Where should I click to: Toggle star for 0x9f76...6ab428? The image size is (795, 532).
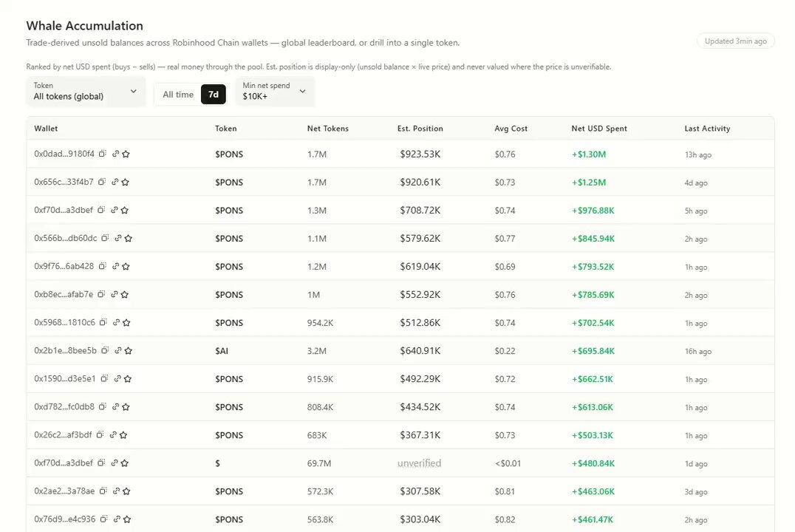click(126, 267)
